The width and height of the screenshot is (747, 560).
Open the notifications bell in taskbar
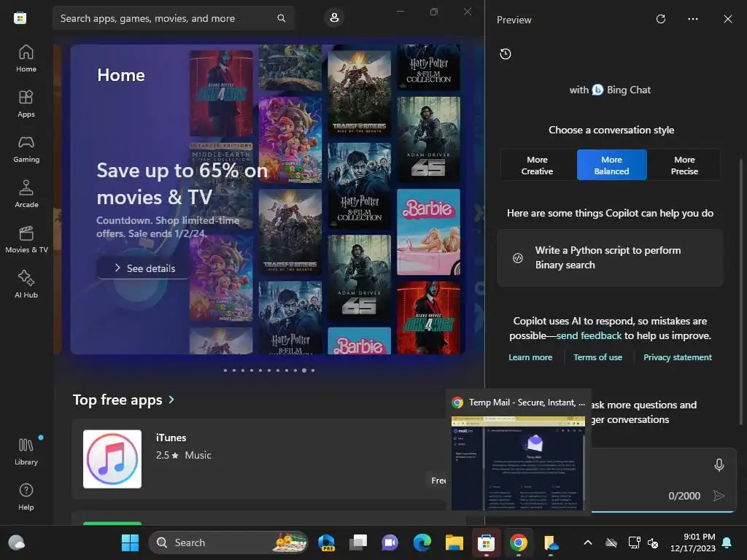point(727,542)
